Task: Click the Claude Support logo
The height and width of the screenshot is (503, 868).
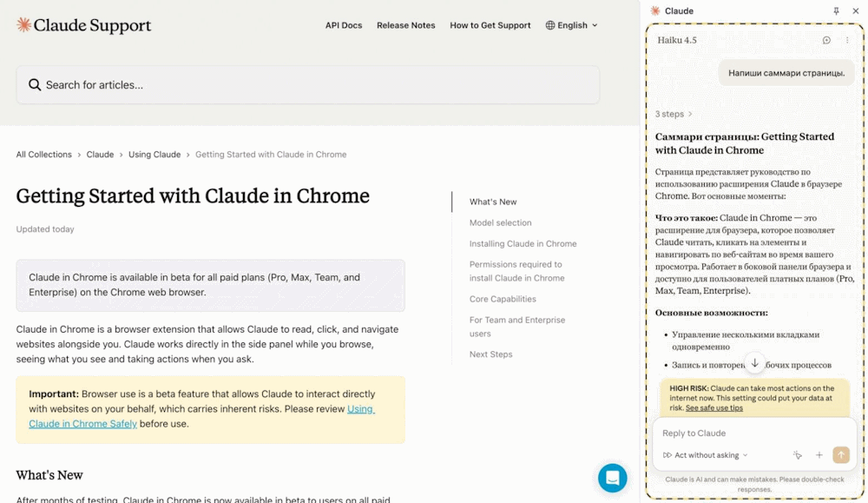Action: tap(83, 25)
